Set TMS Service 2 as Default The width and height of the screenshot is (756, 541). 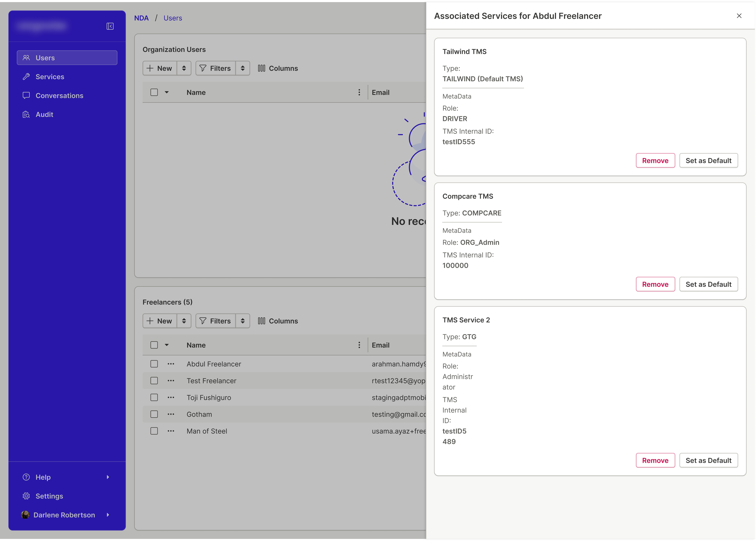click(x=708, y=460)
